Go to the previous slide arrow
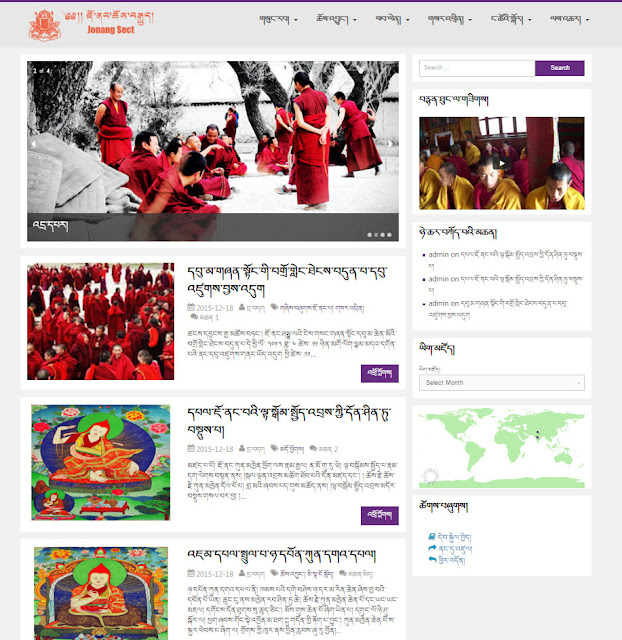The height and width of the screenshot is (640, 622). 33,144
